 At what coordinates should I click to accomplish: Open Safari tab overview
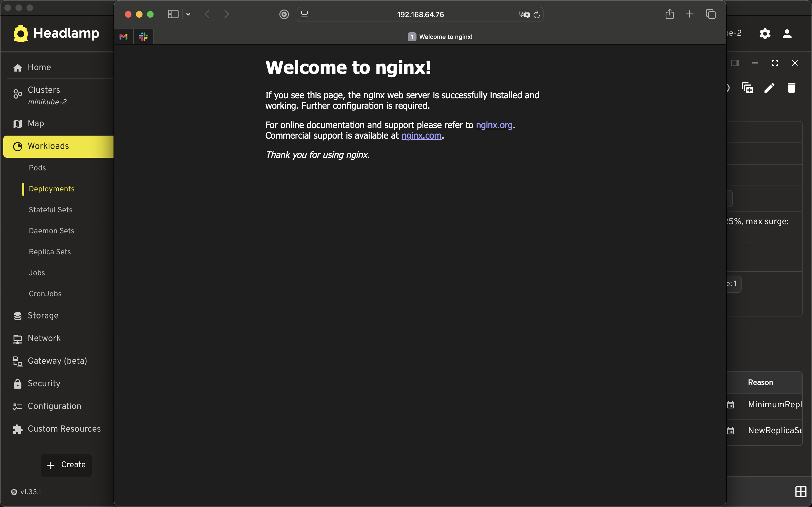[x=710, y=14]
